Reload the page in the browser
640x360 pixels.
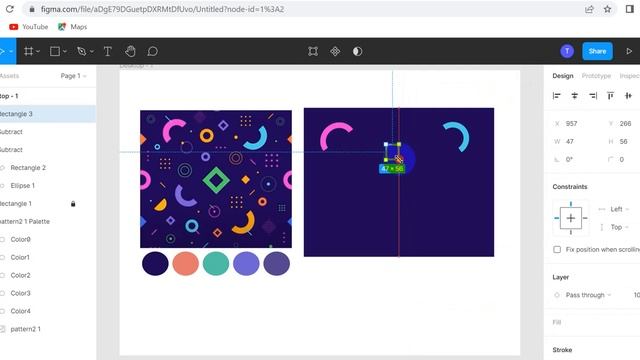[x=9, y=9]
